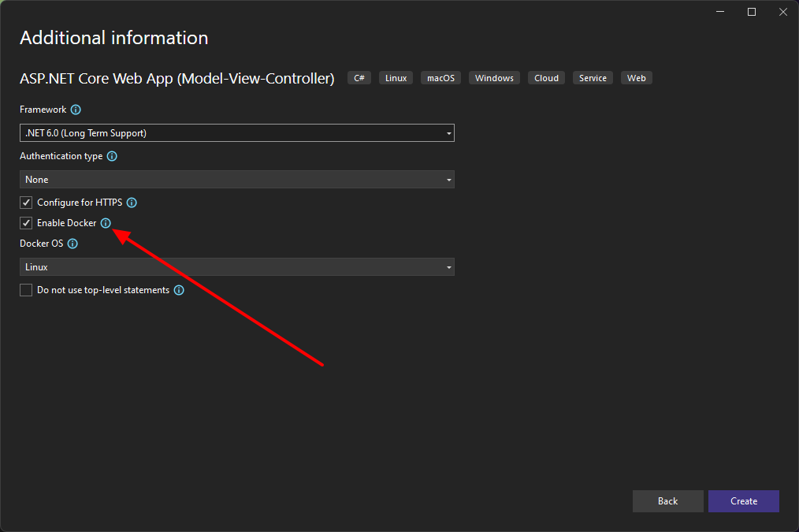The width and height of the screenshot is (799, 532).
Task: Uncheck the Enable Docker checkbox
Action: click(26, 223)
